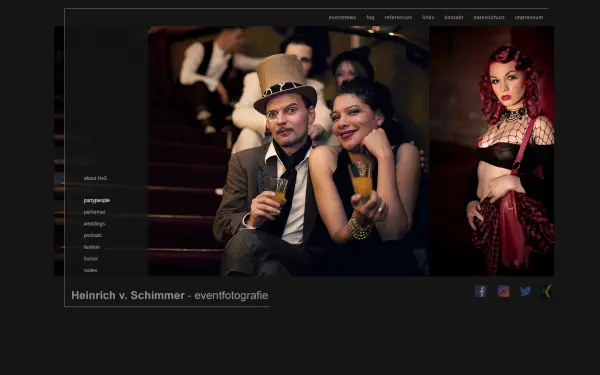600x375 pixels.
Task: Click the red-haired woman photo
Action: pos(492,151)
